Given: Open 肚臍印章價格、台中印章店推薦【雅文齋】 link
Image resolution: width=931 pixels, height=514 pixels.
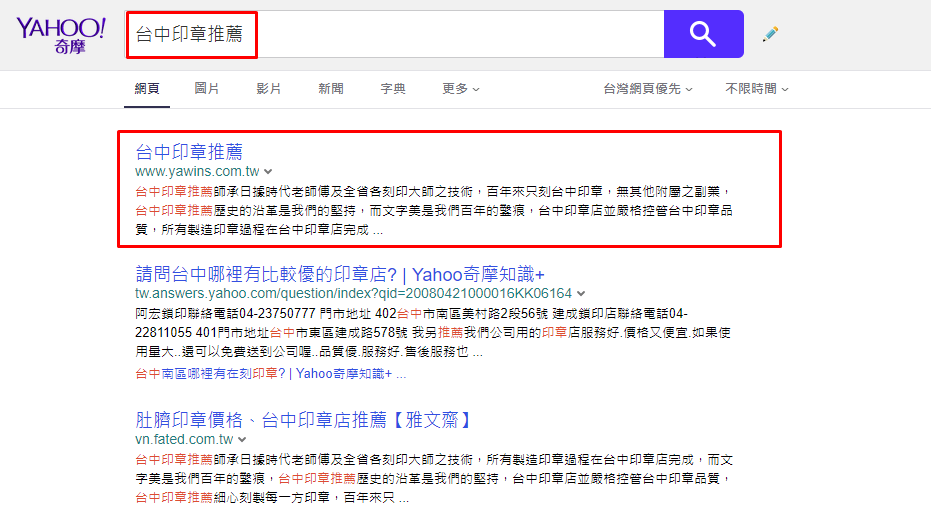Looking at the screenshot, I should (x=305, y=420).
